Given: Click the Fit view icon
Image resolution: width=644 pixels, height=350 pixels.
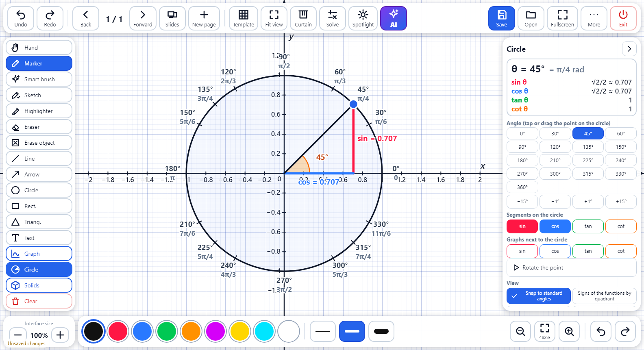Looking at the screenshot, I should pyautogui.click(x=274, y=15).
